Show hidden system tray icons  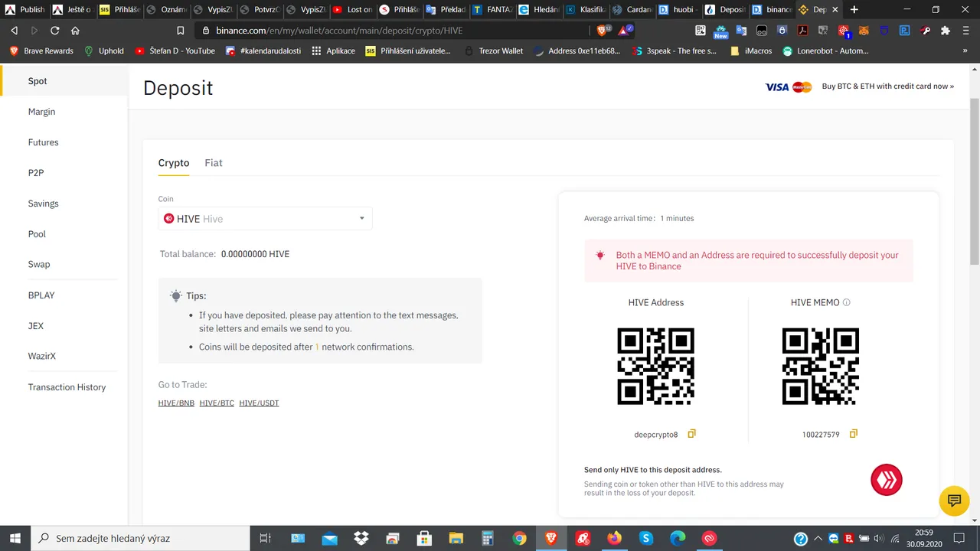coord(818,538)
